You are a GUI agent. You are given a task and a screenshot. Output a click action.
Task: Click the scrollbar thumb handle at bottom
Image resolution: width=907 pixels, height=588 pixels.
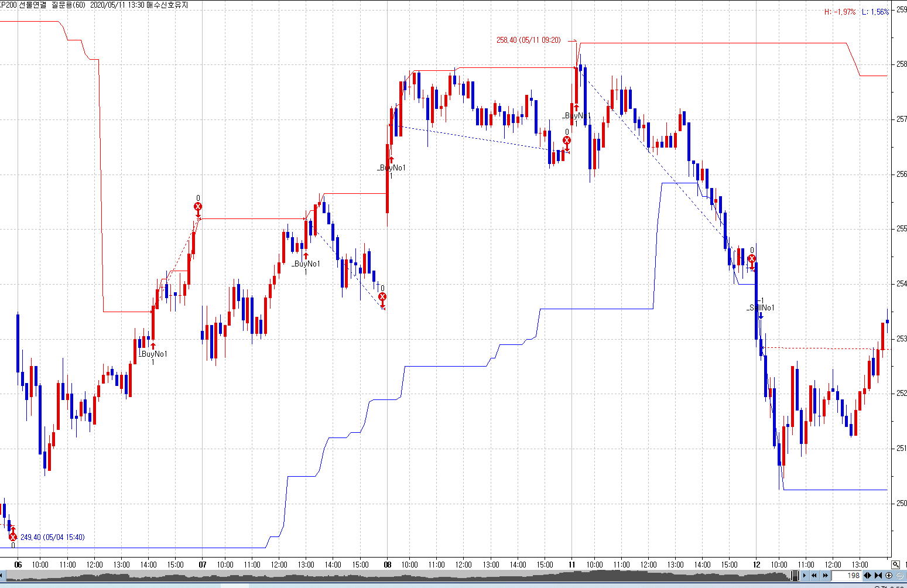tap(795, 576)
